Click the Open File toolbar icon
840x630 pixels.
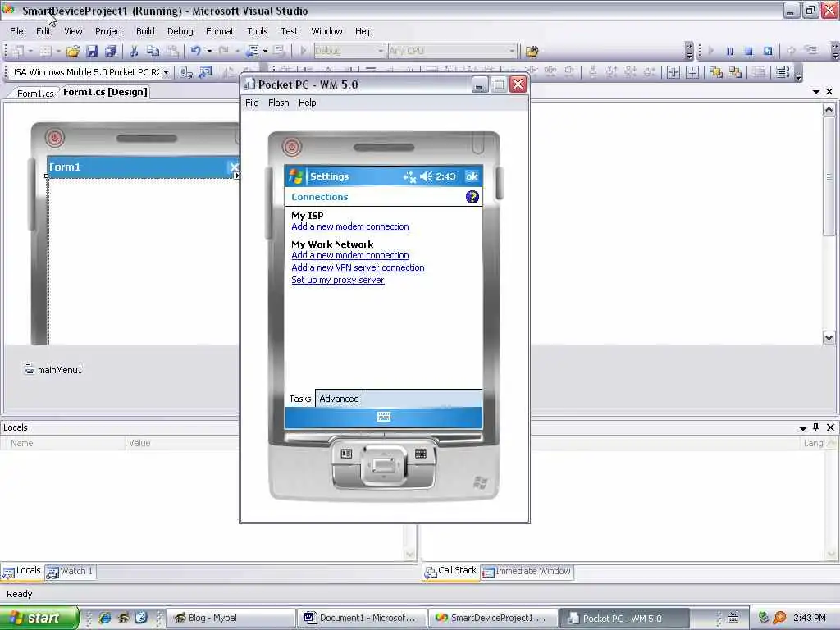tap(73, 51)
